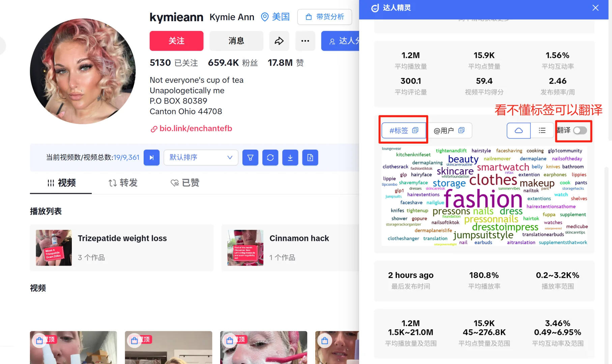Select the @用户 option
This screenshot has height=364, width=612.
click(x=444, y=130)
